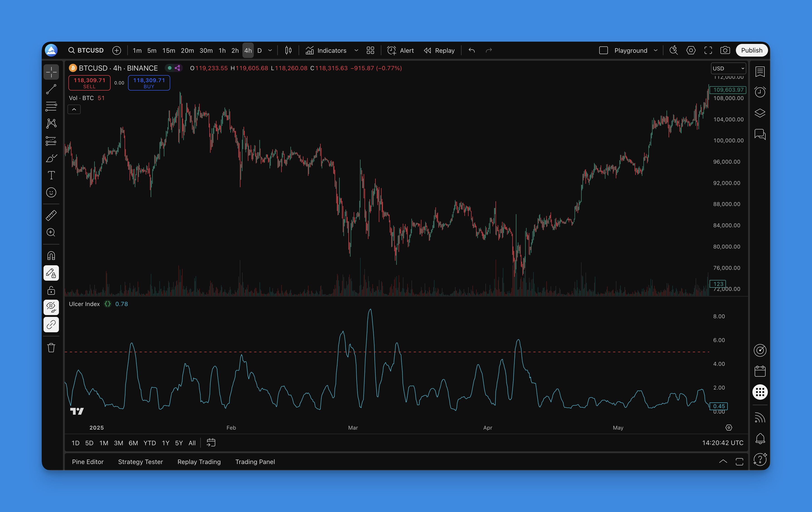Screen dimensions: 812x512
Task: Tick the Playground layout checkbox
Action: (x=603, y=50)
